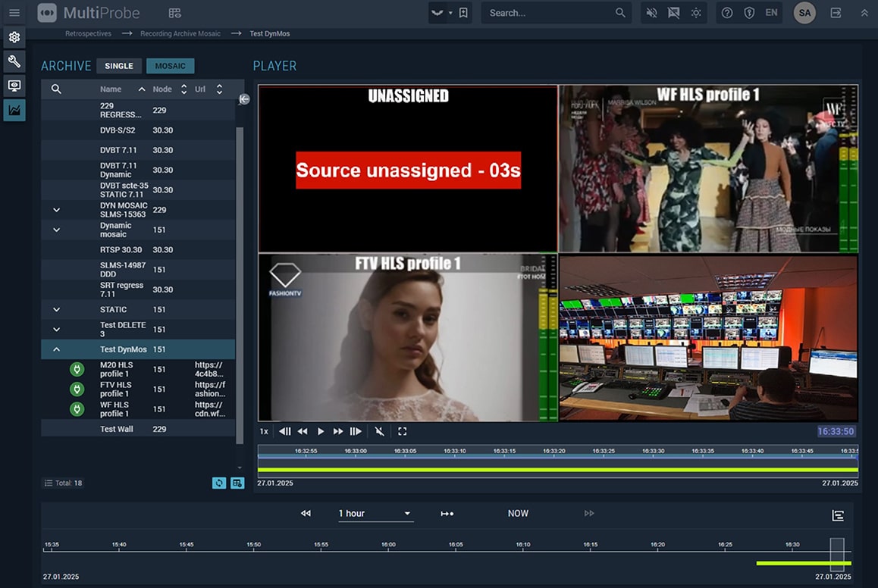The image size is (878, 588).
Task: Rewind the player
Action: (x=303, y=431)
